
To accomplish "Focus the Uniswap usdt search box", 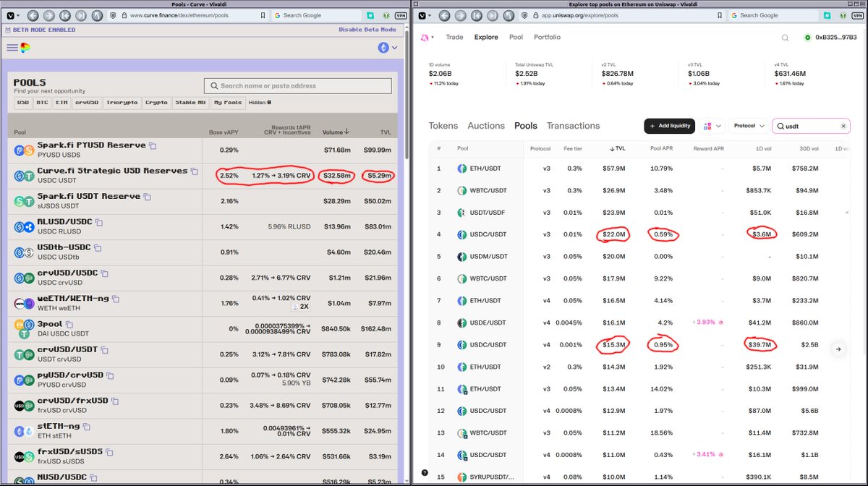I will [811, 126].
